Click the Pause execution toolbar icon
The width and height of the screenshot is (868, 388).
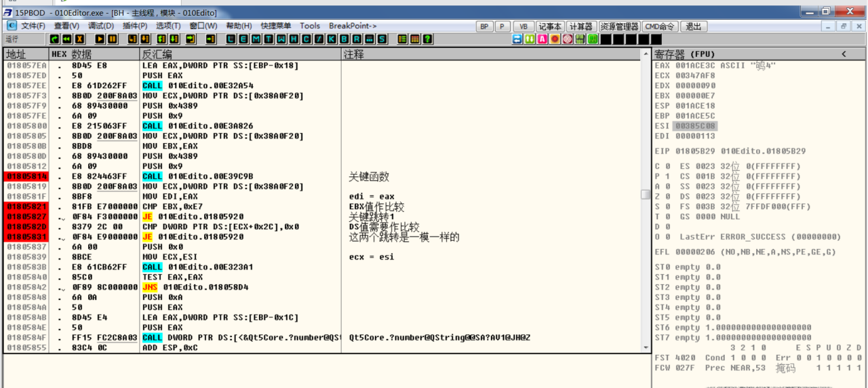(113, 39)
